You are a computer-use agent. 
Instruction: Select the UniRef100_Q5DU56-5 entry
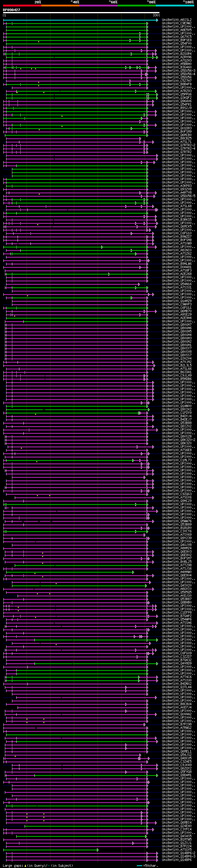click(179, 196)
